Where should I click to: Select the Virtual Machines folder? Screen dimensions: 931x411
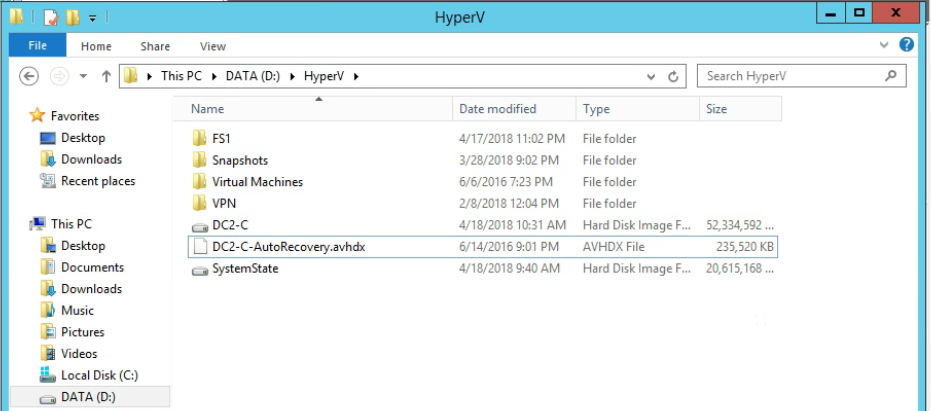tap(258, 182)
